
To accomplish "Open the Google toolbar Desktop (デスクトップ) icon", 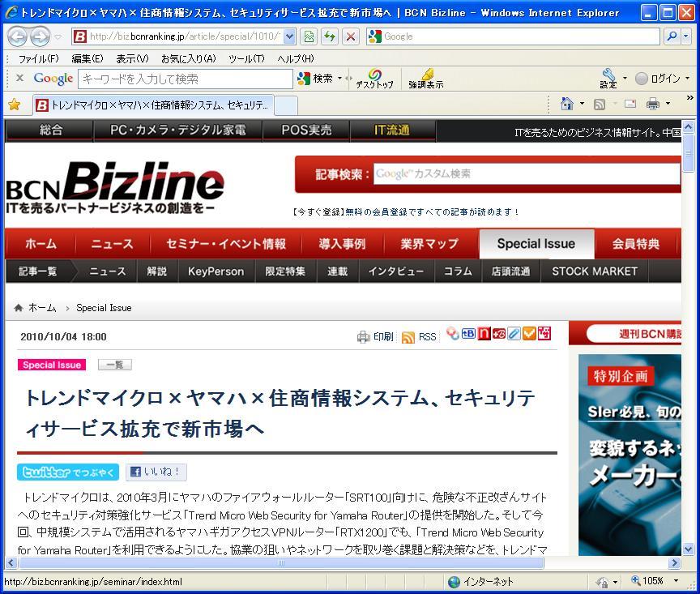I will point(374,79).
